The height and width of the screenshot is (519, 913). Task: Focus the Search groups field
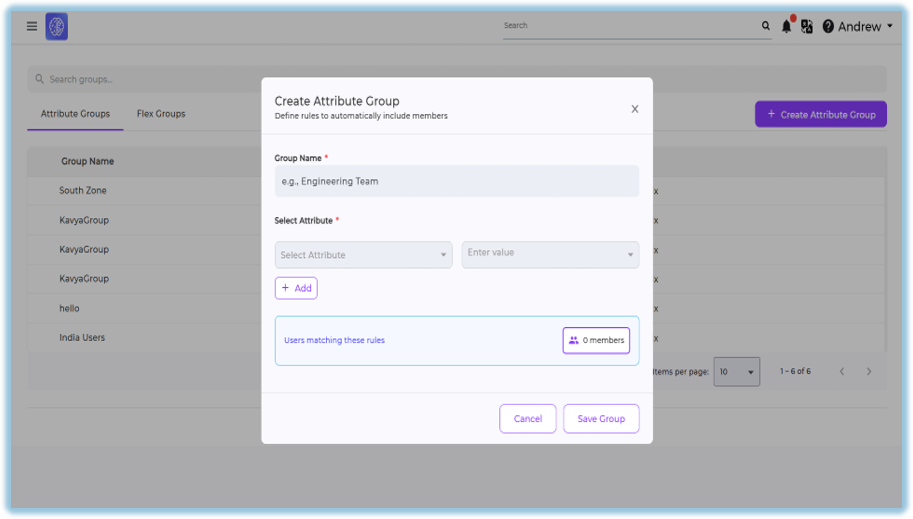click(457, 79)
